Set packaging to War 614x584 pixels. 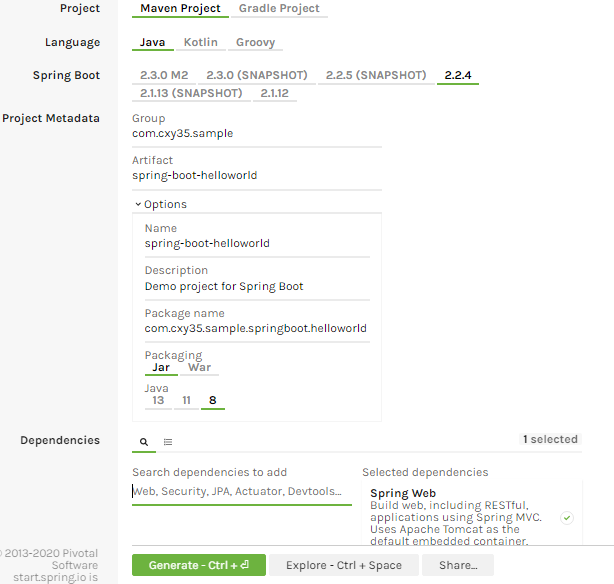200,367
